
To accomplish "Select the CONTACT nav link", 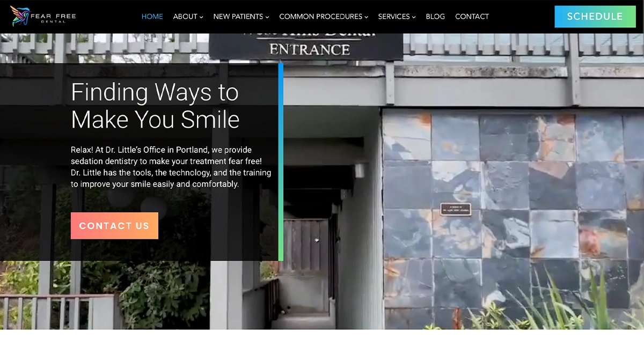I will point(472,17).
